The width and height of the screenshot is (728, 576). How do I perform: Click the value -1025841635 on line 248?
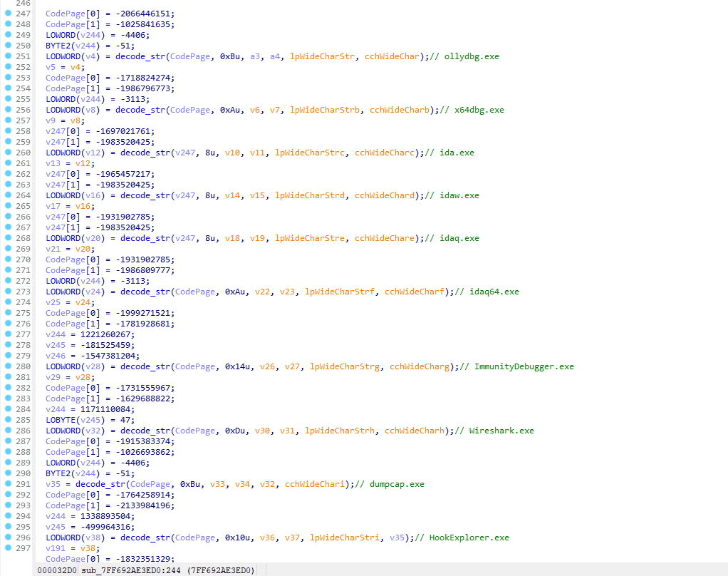pos(145,24)
